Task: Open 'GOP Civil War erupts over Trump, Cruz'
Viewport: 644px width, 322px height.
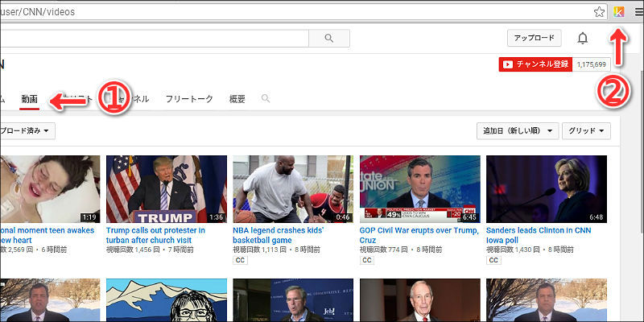Action: tap(419, 235)
